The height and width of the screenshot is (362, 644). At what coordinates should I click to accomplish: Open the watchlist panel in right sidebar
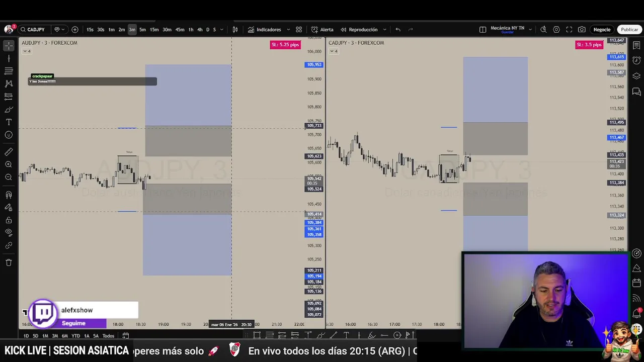pyautogui.click(x=636, y=46)
